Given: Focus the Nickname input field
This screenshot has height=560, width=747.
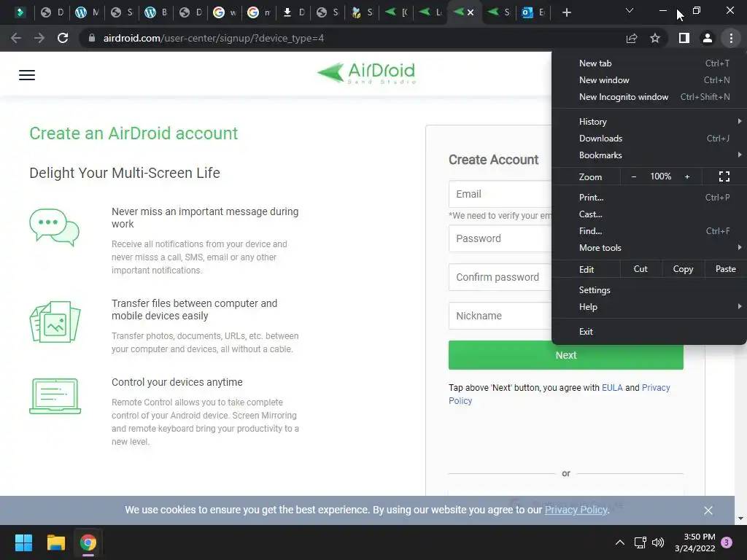Looking at the screenshot, I should click(500, 316).
